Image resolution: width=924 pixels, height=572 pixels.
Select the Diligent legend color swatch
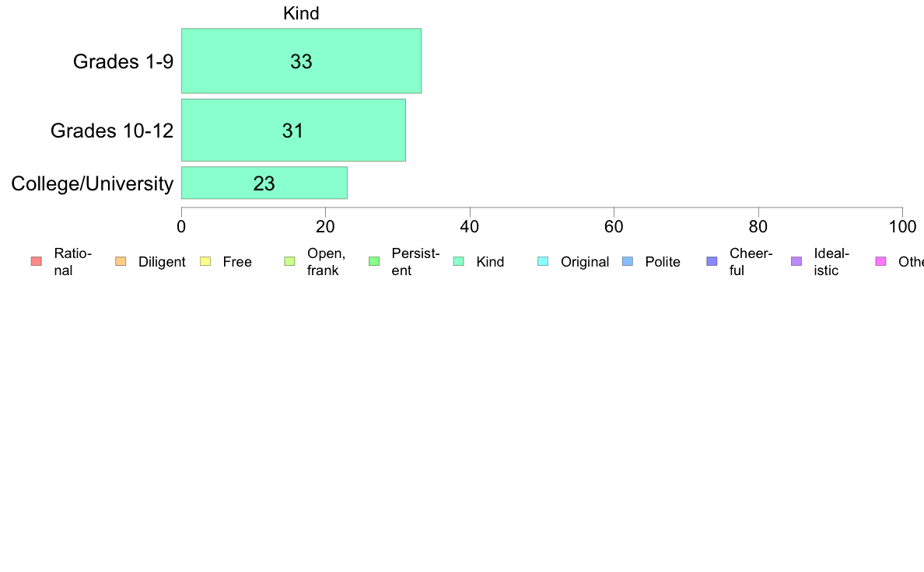121,262
